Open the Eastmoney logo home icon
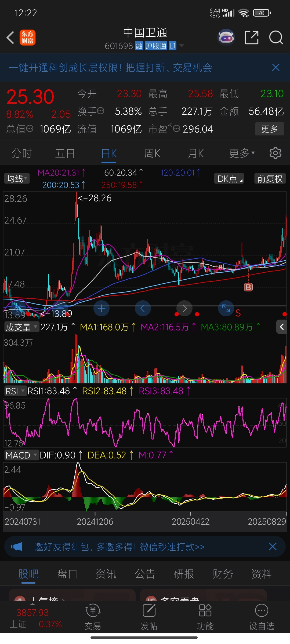 tap(27, 38)
